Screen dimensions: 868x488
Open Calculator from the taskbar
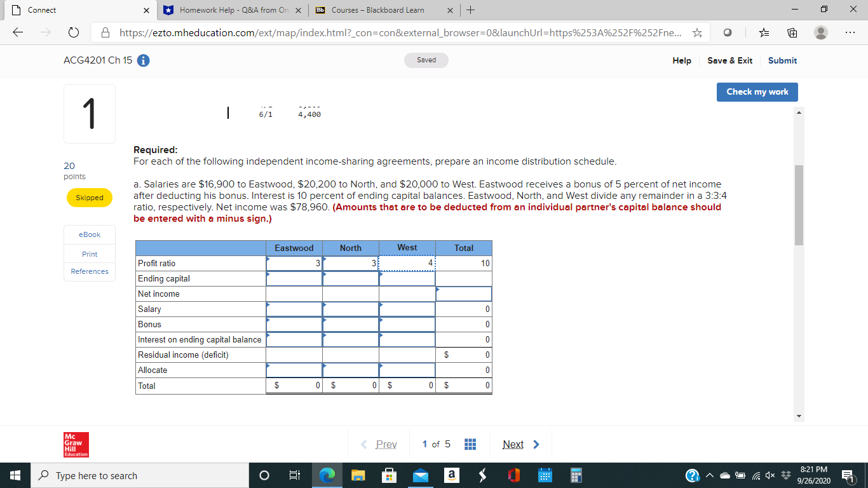[576, 475]
